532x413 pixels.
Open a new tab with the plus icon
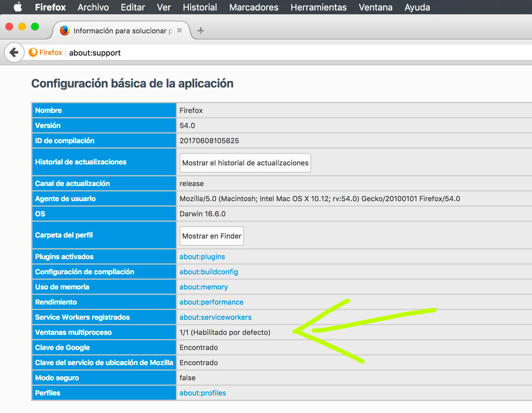[x=201, y=30]
